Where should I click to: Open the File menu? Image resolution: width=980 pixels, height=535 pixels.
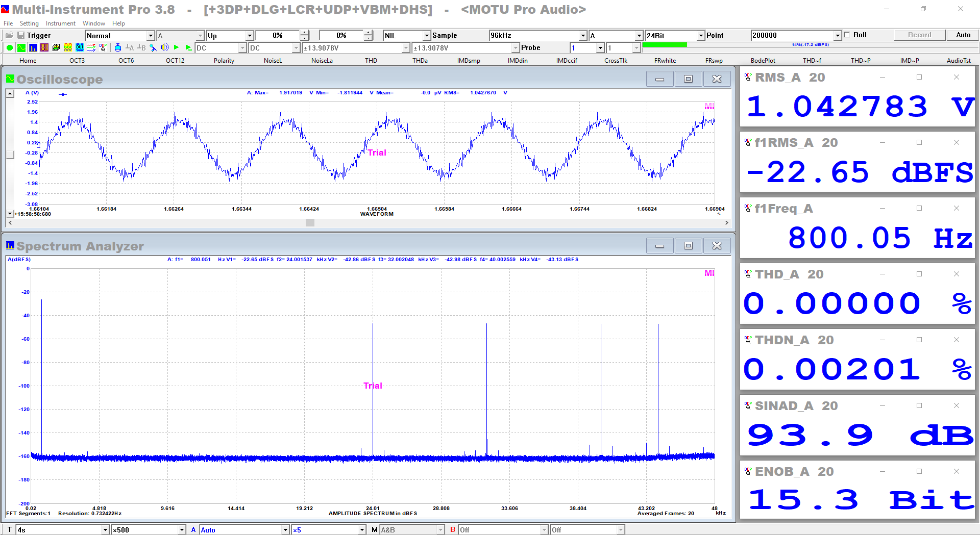pos(8,23)
